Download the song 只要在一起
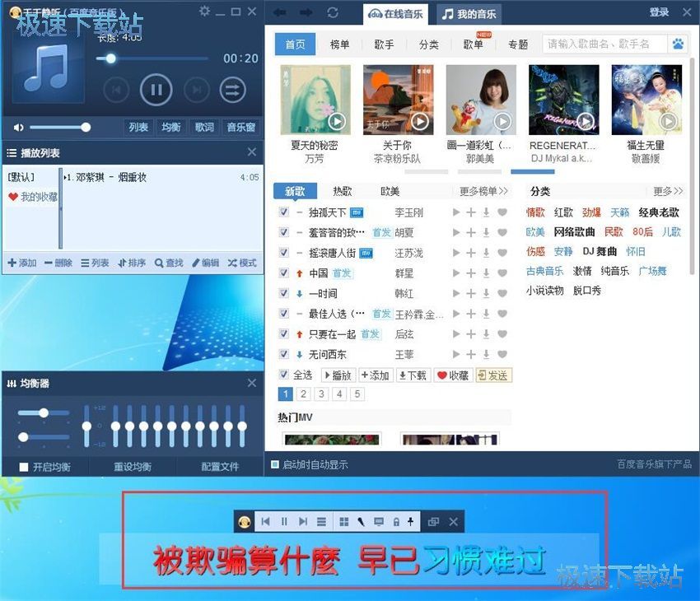 pos(486,334)
